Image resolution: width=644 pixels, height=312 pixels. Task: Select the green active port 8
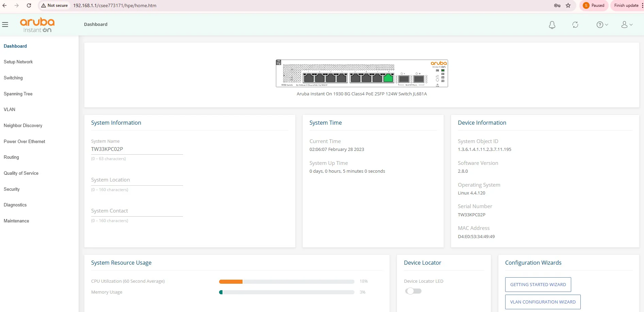click(x=389, y=78)
